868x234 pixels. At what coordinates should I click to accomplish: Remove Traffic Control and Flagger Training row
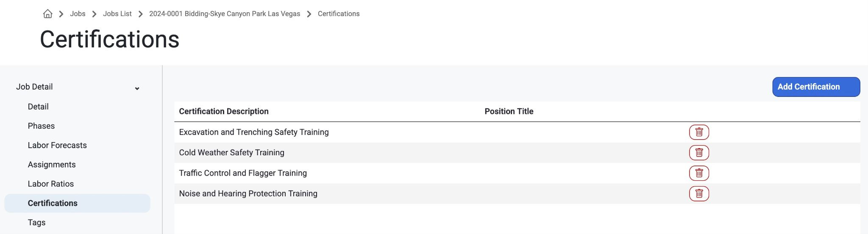[699, 173]
